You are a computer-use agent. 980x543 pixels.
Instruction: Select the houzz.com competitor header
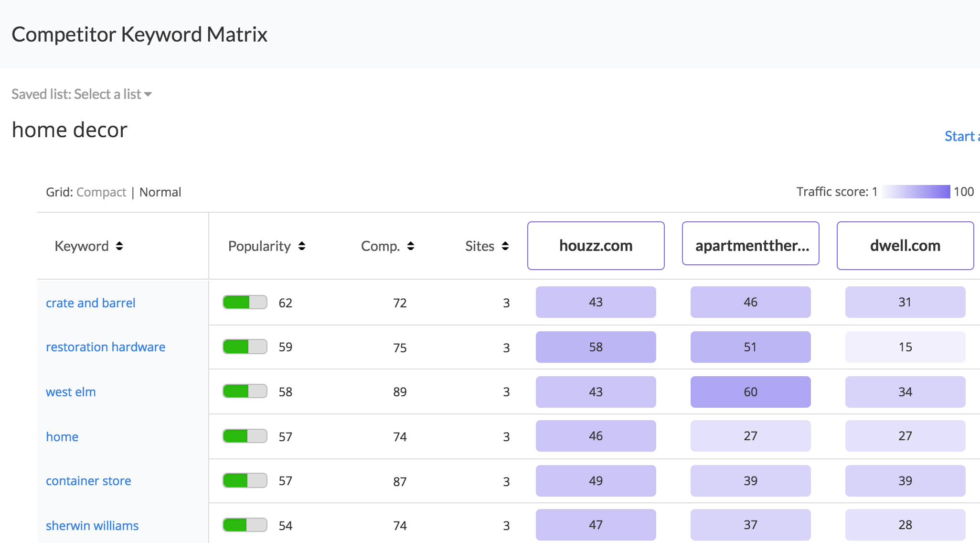[x=596, y=246]
